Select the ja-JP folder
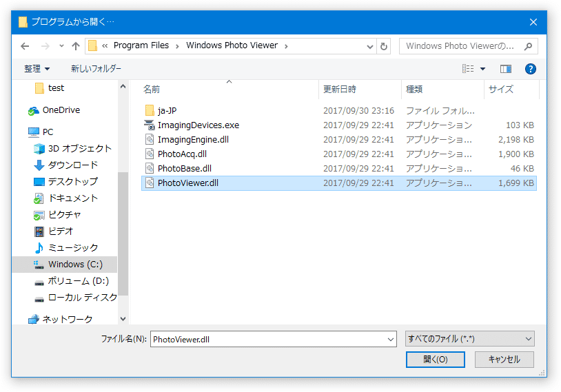 pos(339,110)
